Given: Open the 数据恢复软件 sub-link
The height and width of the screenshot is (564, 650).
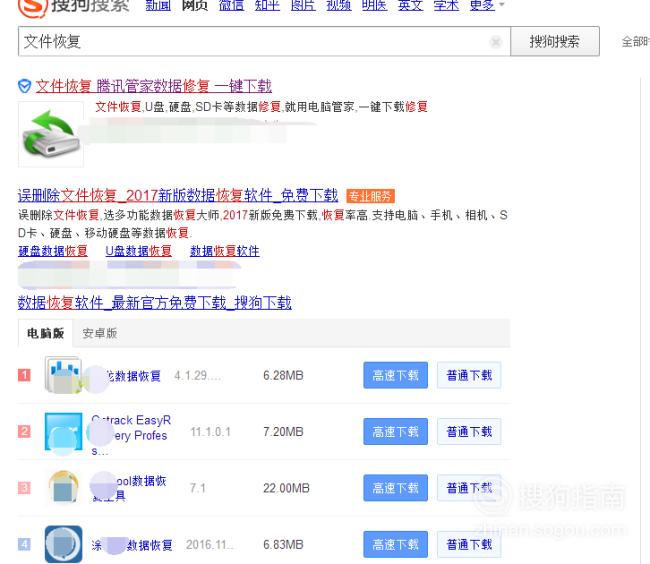Looking at the screenshot, I should (x=225, y=251).
